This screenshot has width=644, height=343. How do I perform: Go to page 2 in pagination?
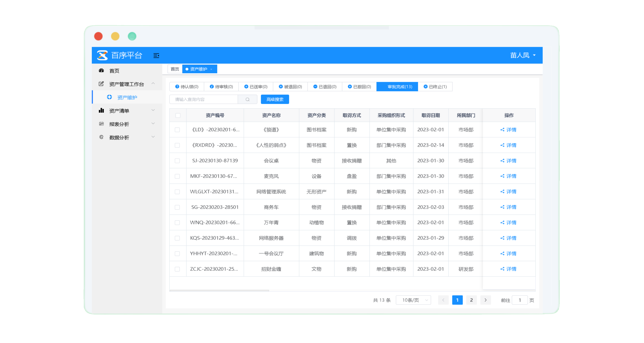click(x=471, y=300)
